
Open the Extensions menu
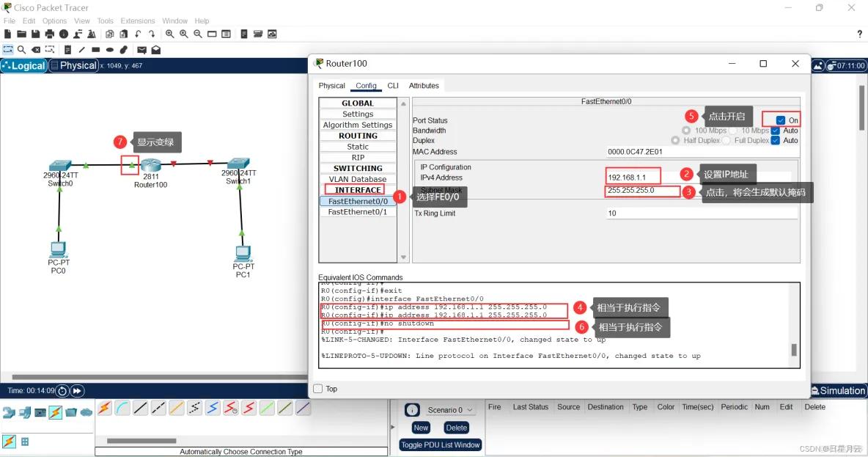138,21
